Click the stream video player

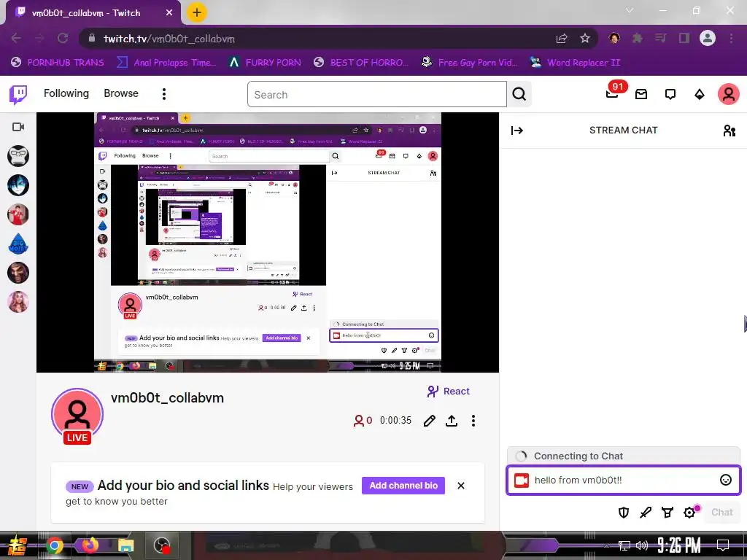(x=268, y=242)
